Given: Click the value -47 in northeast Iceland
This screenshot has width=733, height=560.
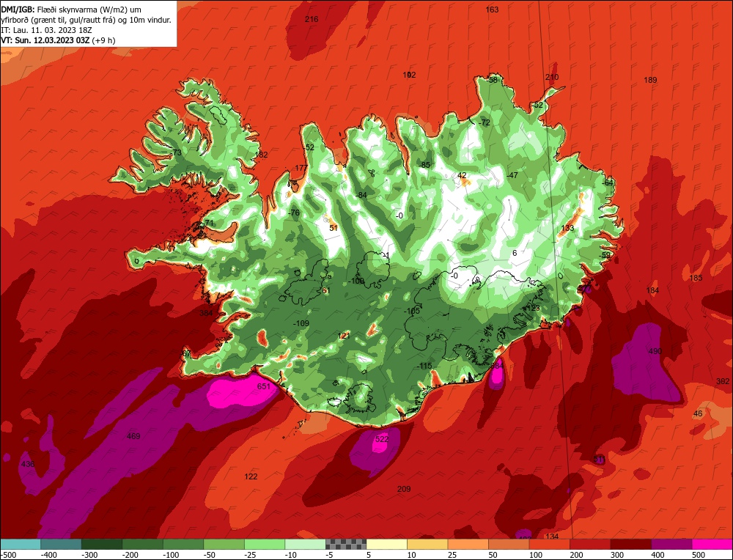Looking at the screenshot, I should click(512, 175).
